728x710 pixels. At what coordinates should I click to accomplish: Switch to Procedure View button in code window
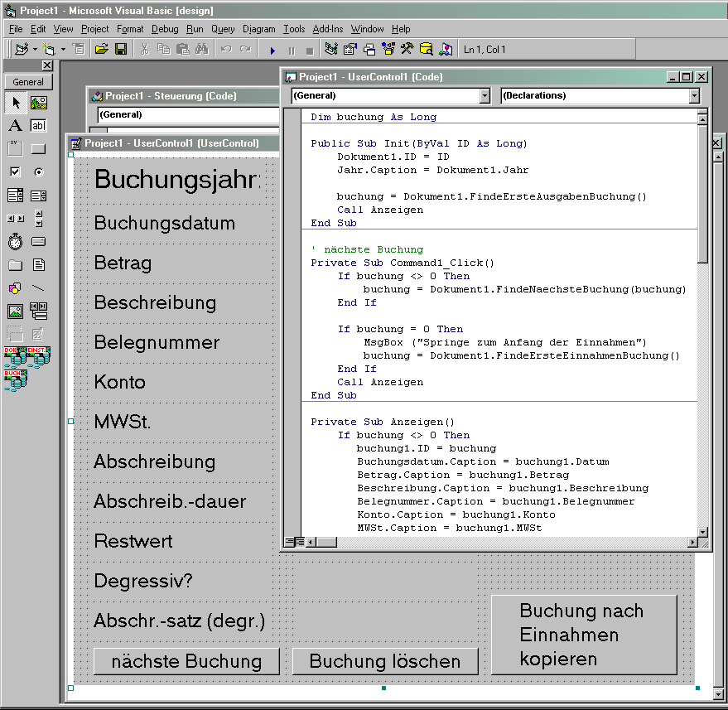click(x=289, y=542)
